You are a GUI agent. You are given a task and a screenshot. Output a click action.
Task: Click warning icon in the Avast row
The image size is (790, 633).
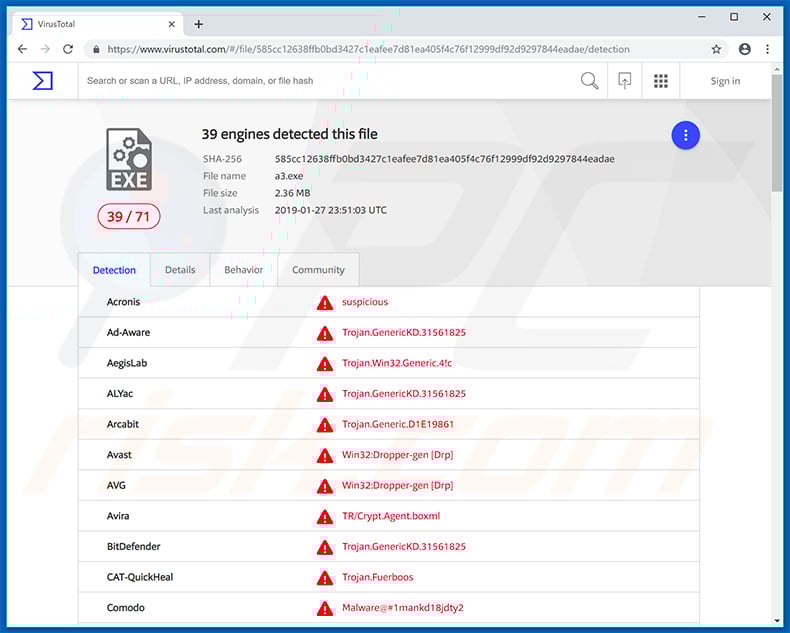[x=325, y=456]
